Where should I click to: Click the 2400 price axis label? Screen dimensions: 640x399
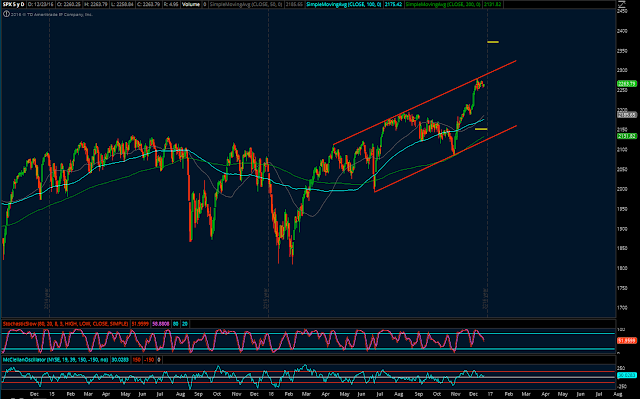tap(622, 31)
